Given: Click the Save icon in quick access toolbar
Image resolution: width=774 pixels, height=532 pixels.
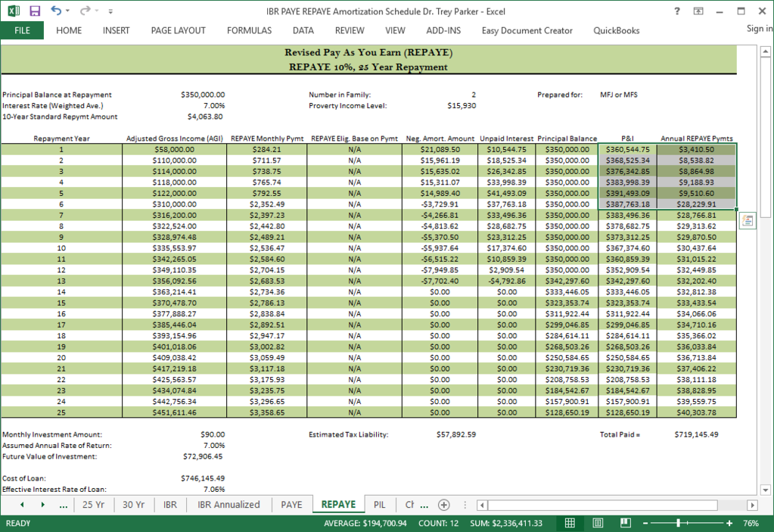Looking at the screenshot, I should [35, 11].
